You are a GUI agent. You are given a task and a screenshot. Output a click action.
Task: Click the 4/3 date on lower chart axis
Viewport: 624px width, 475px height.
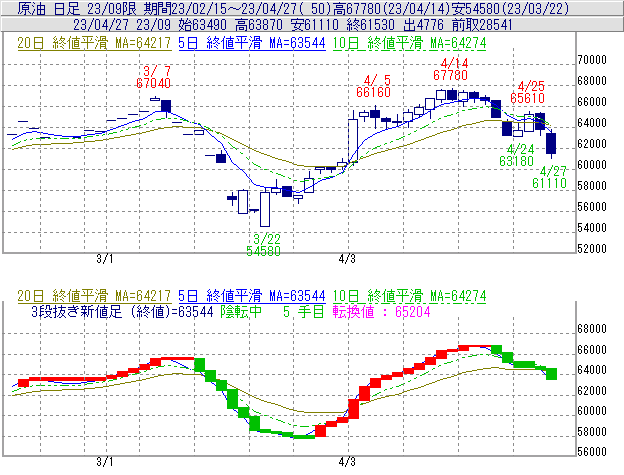pyautogui.click(x=347, y=462)
